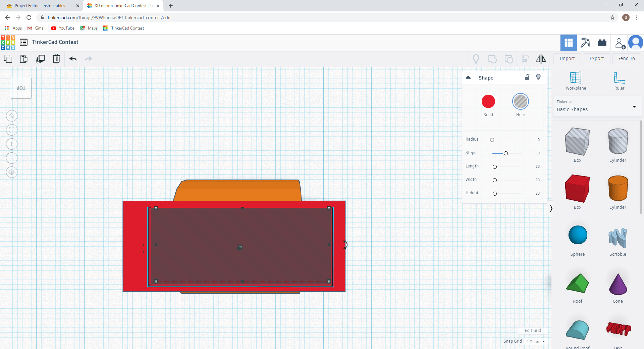This screenshot has width=644, height=349.
Task: Select the striped hole Cylinder shape
Action: pyautogui.click(x=618, y=141)
